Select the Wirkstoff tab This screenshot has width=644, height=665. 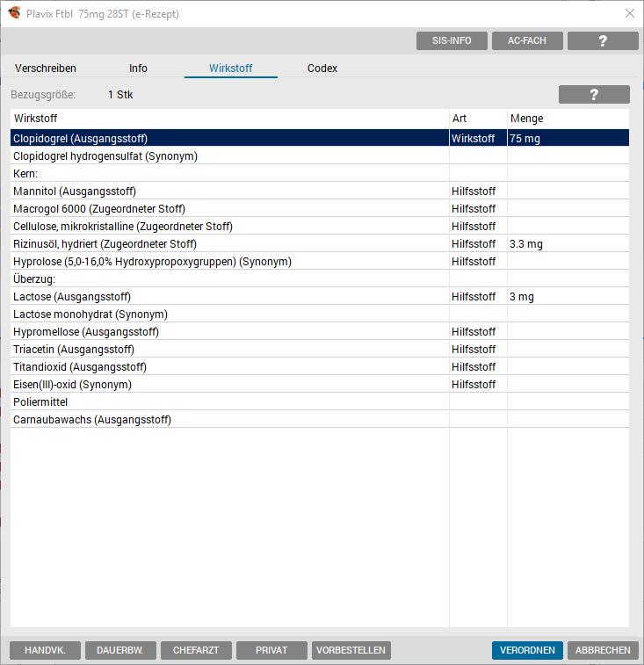(231, 69)
